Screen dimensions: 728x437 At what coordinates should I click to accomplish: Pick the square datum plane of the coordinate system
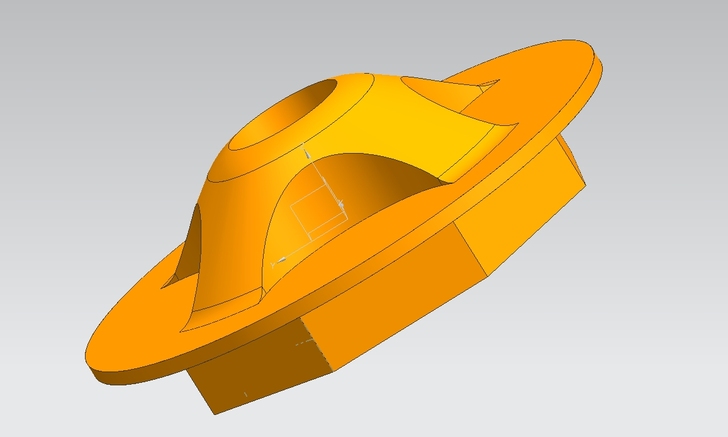[x=319, y=211]
